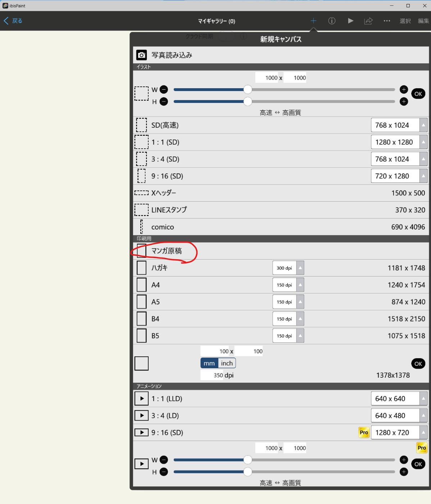The height and width of the screenshot is (504, 431).
Task: Click the camera icon for photo import
Action: [142, 55]
